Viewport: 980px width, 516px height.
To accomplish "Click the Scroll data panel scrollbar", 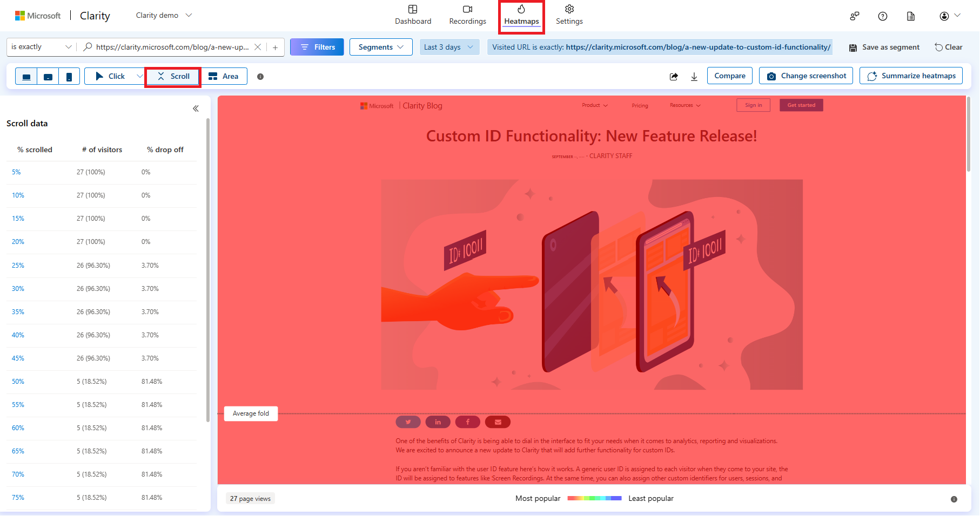I will pyautogui.click(x=208, y=270).
